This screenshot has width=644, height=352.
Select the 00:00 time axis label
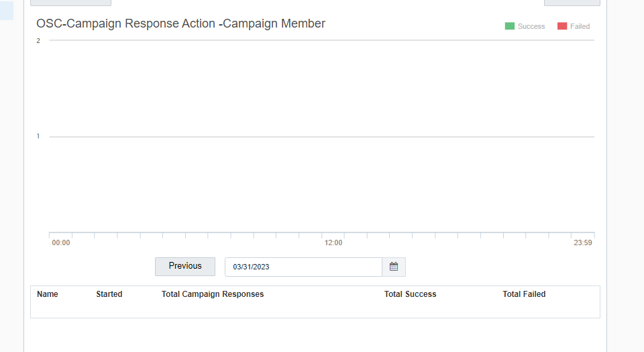click(x=61, y=243)
